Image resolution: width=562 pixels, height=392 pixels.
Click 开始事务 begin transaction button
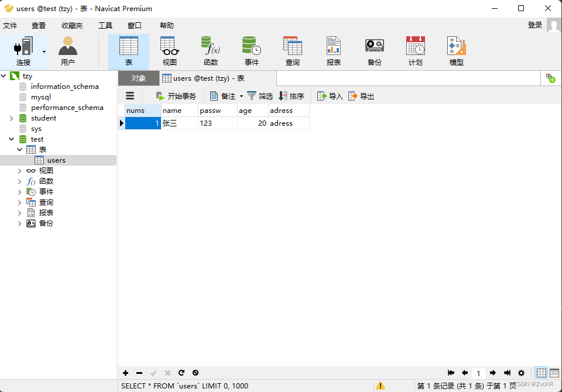(x=176, y=96)
